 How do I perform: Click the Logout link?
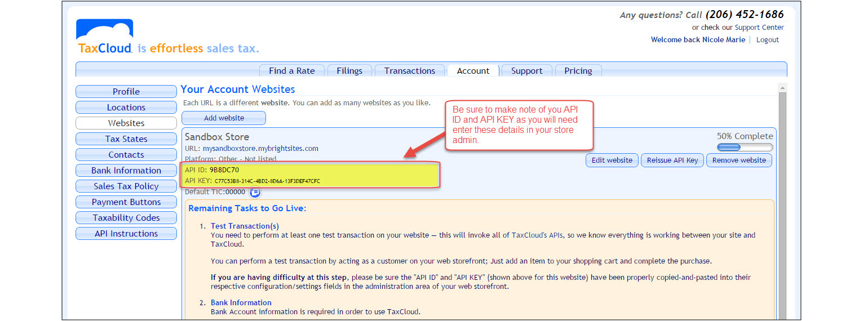click(x=768, y=40)
